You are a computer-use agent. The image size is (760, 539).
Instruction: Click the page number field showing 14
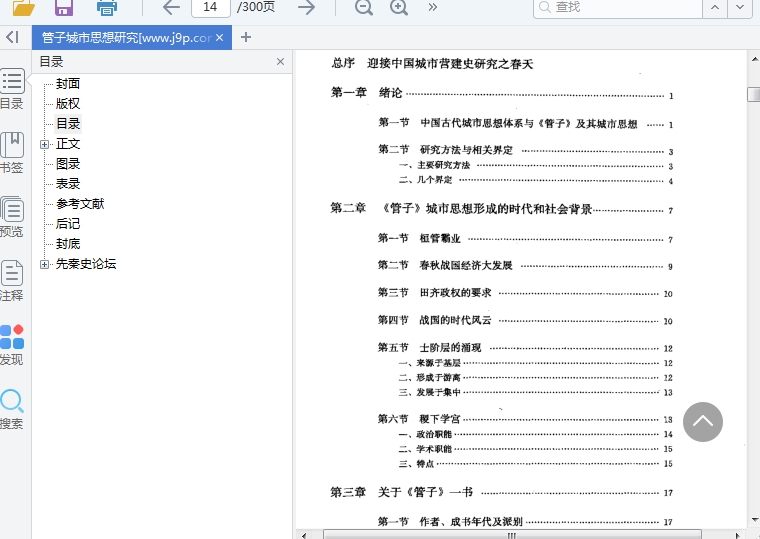210,7
